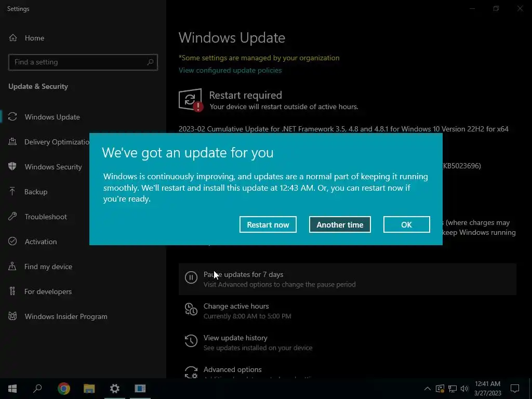This screenshot has height=399, width=532.
Task: Click the Restart now button
Action: pos(268,224)
